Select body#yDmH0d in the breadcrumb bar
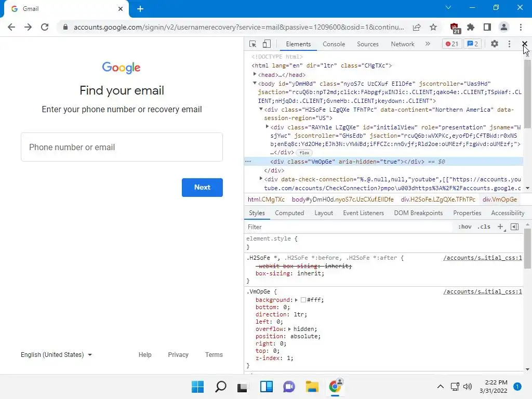 [x=342, y=199]
